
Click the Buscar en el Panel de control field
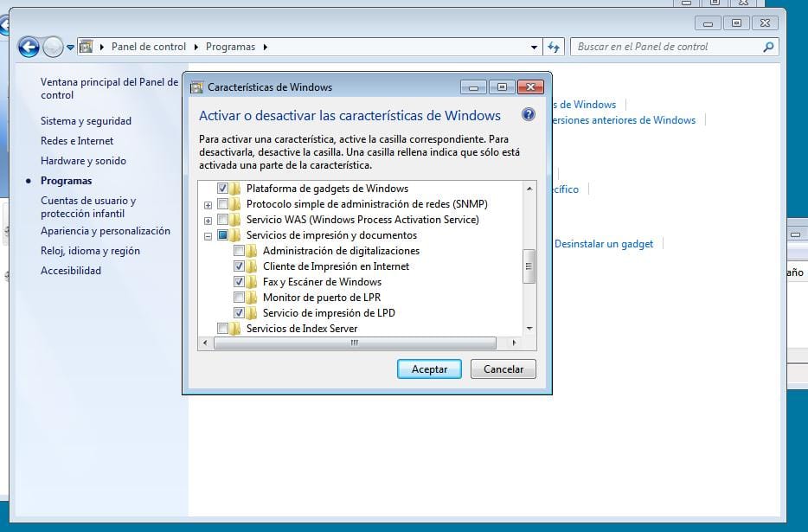point(666,47)
